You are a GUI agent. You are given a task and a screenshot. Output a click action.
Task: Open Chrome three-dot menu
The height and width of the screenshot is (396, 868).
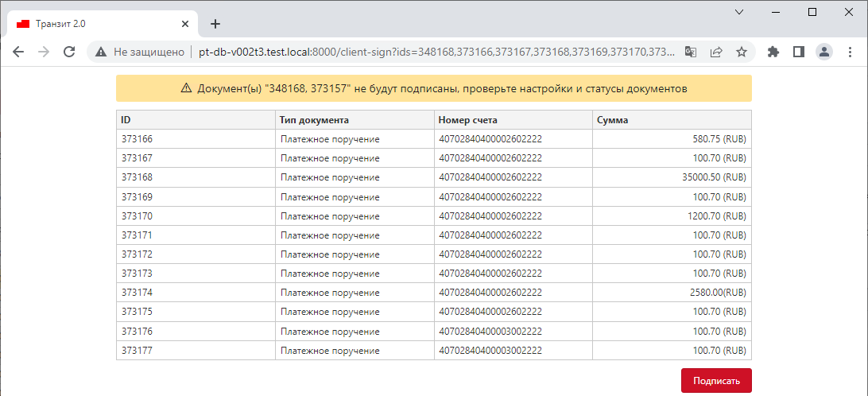tap(851, 52)
